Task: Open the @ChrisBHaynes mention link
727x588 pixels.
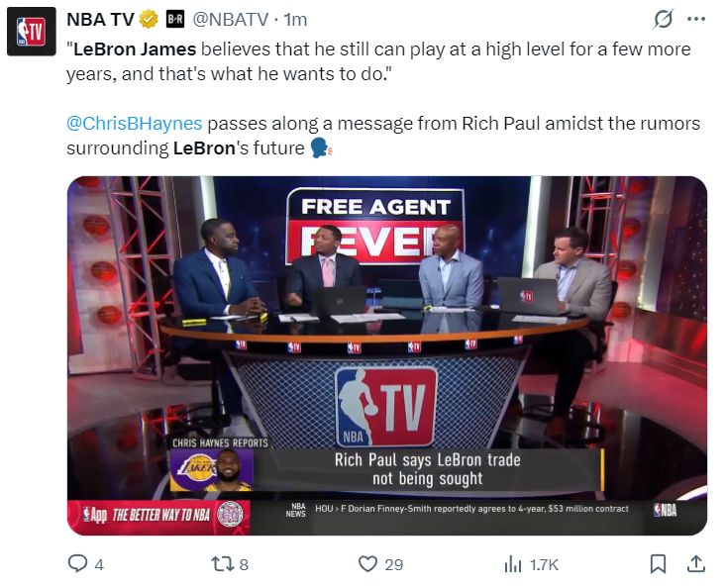Action: (x=135, y=124)
